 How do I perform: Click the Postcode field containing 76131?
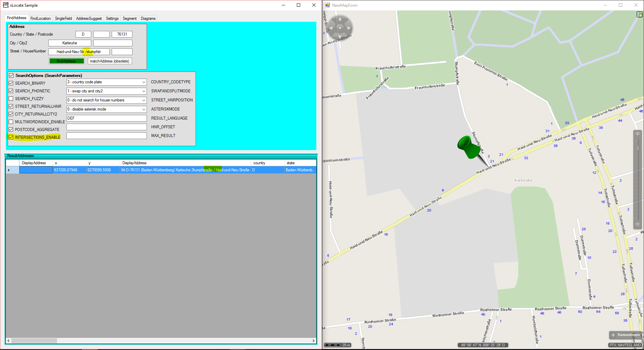pyautogui.click(x=122, y=34)
